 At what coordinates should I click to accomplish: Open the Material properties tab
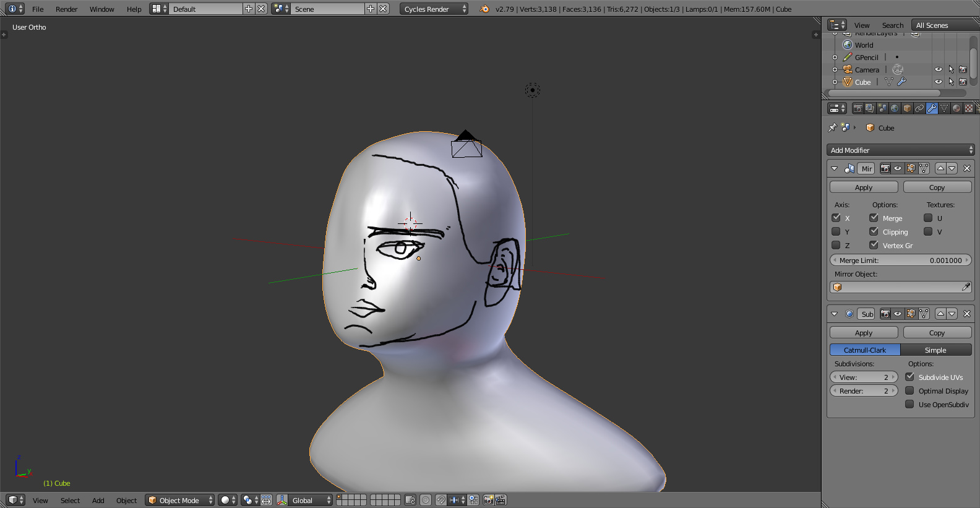(x=956, y=108)
